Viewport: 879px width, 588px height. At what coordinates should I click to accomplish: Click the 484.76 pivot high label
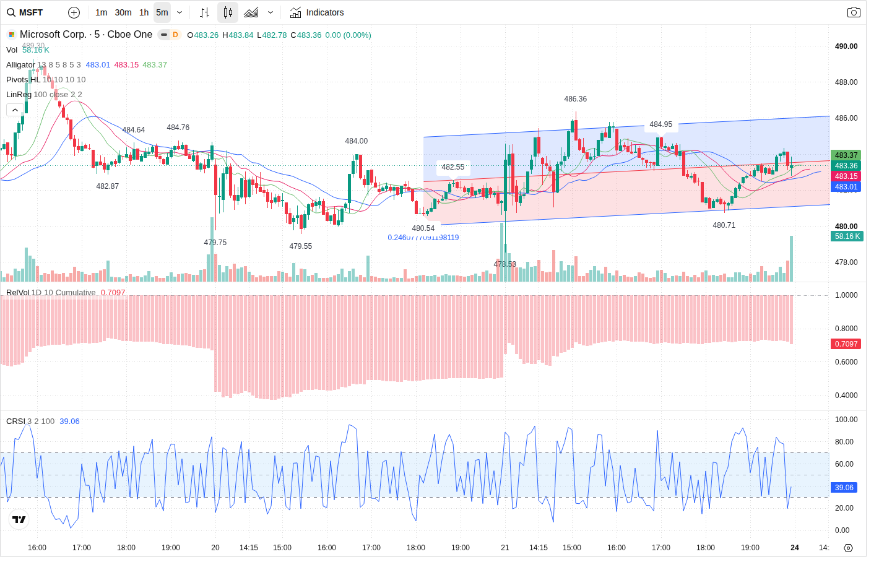[178, 128]
